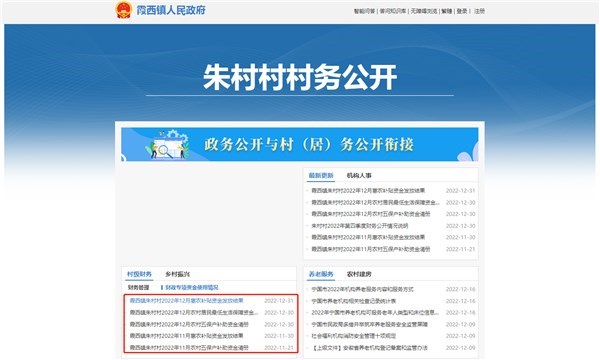Click date 2022-11-30 in 村级财务 list
The width and height of the screenshot is (600, 360).
point(279,336)
